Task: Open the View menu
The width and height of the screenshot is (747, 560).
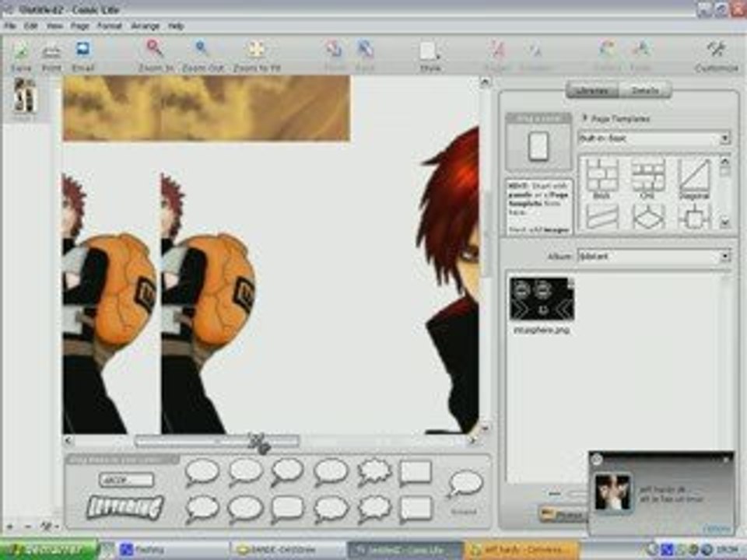Action: pyautogui.click(x=54, y=26)
